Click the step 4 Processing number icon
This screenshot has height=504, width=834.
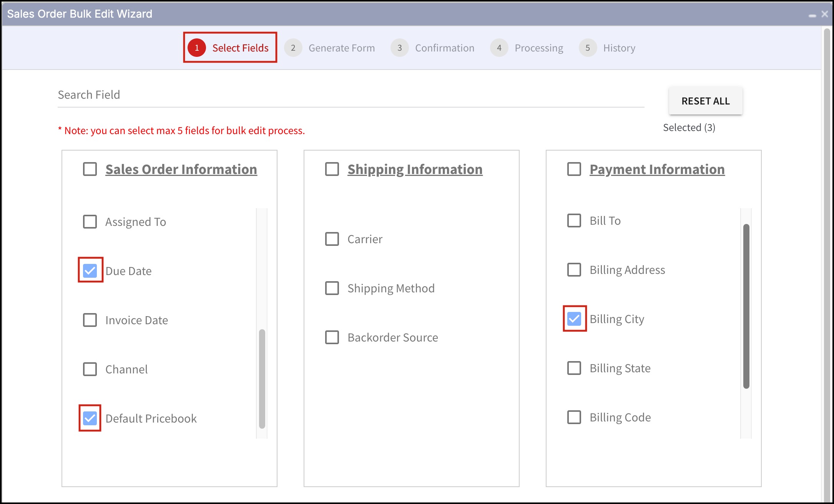click(x=499, y=48)
